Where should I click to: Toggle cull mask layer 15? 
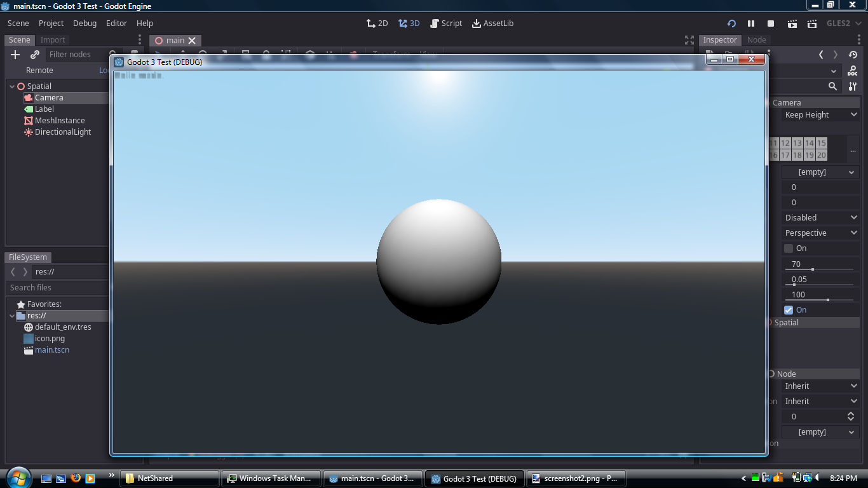click(822, 143)
